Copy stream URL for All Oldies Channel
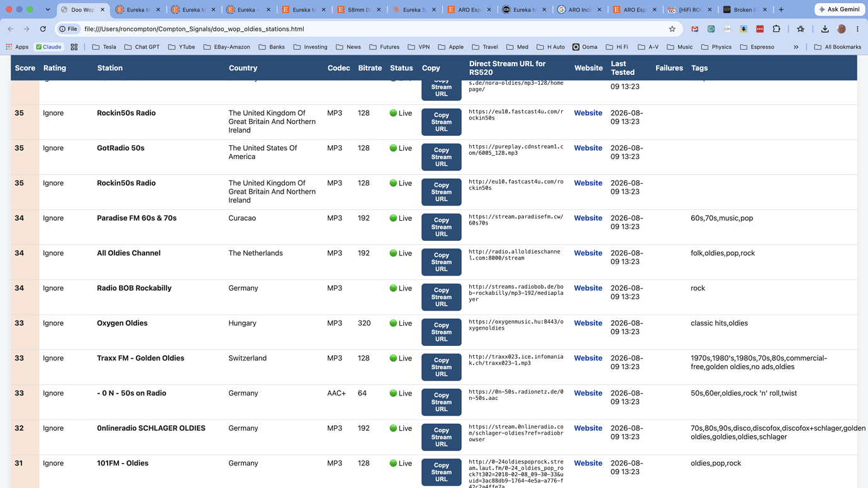The width and height of the screenshot is (868, 488). (x=441, y=262)
